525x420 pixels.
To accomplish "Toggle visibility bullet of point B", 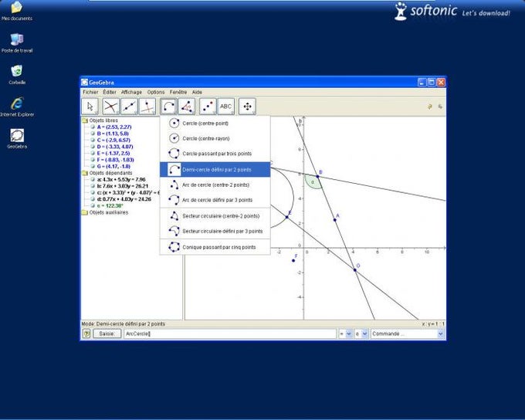I will (93, 134).
